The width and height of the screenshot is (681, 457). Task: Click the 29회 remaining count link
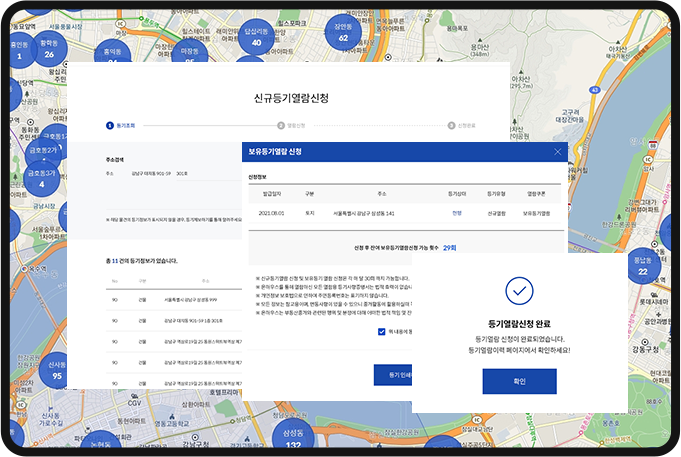coord(449,246)
